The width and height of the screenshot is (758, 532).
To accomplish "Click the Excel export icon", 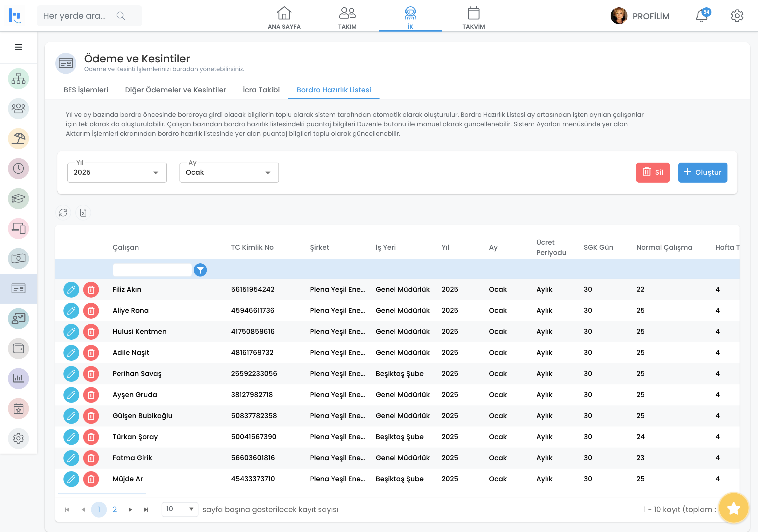I will click(83, 213).
